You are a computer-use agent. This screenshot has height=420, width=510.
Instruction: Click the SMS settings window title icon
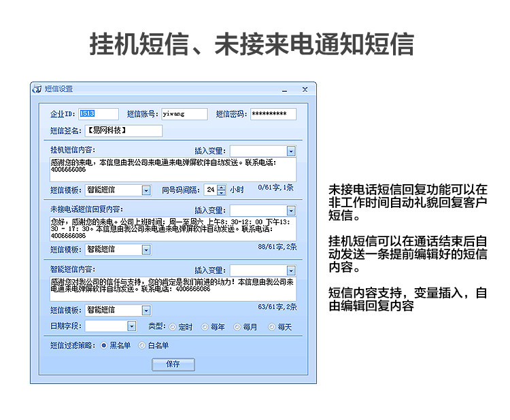(37, 89)
